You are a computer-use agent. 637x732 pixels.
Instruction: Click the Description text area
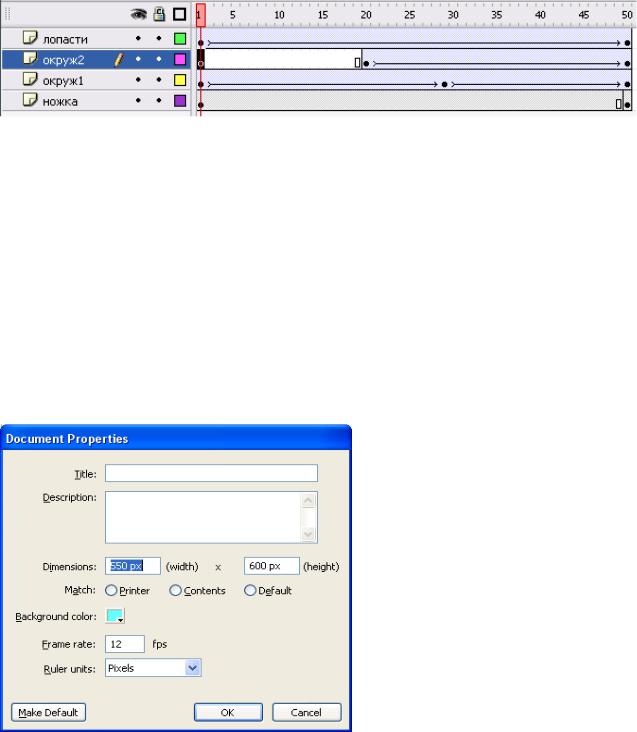tap(211, 517)
